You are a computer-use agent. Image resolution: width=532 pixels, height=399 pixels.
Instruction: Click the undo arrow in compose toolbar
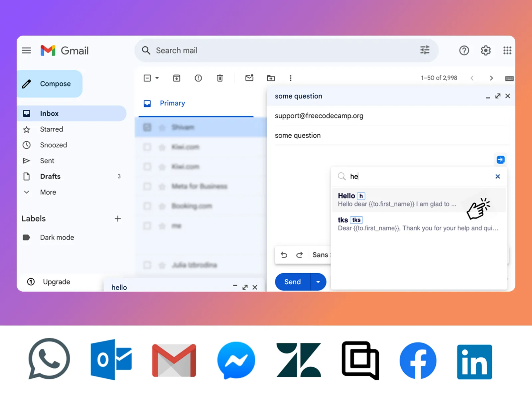click(284, 255)
